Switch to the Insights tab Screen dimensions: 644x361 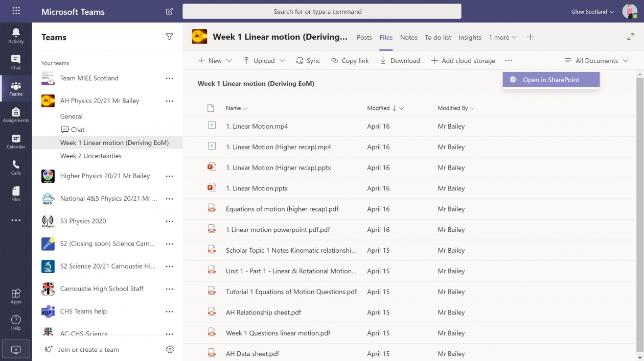coord(470,37)
